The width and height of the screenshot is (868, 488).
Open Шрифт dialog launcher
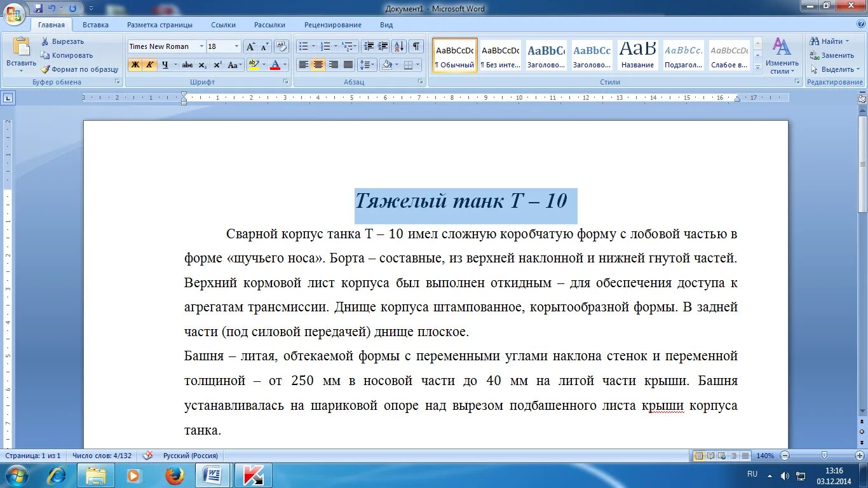(x=285, y=82)
